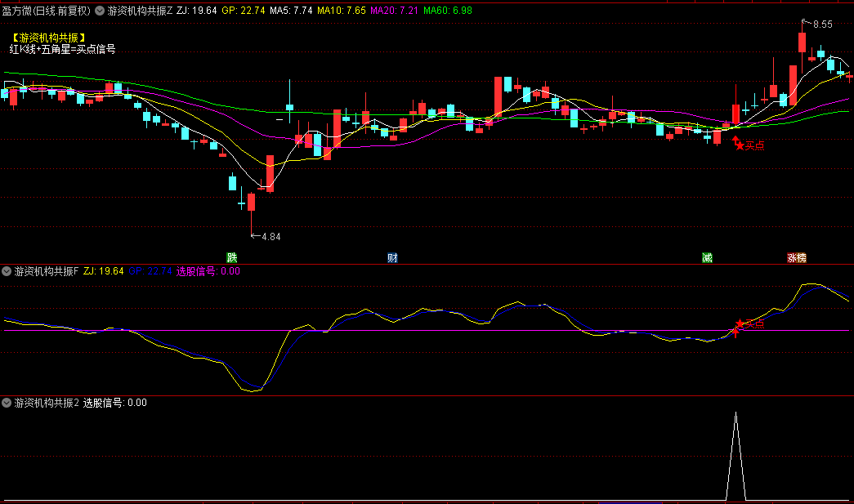Click the red 涨榜 event marker
Viewport: 854px width, 504px height.
click(796, 257)
